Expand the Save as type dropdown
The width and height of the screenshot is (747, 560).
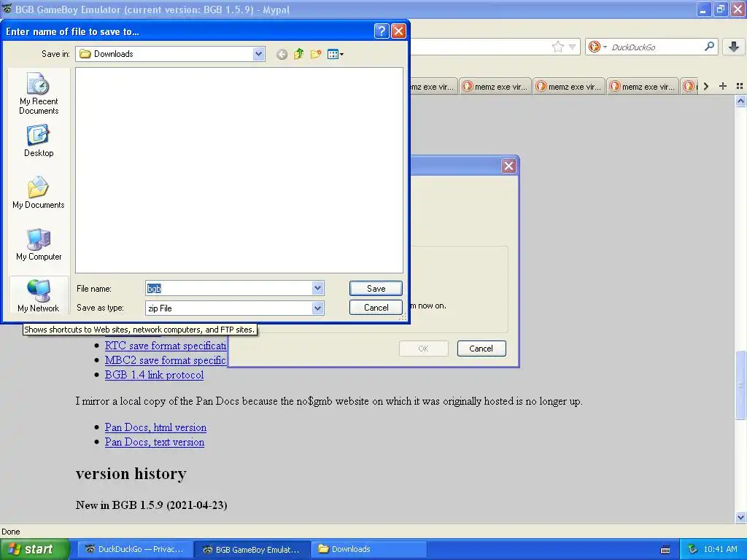(318, 308)
